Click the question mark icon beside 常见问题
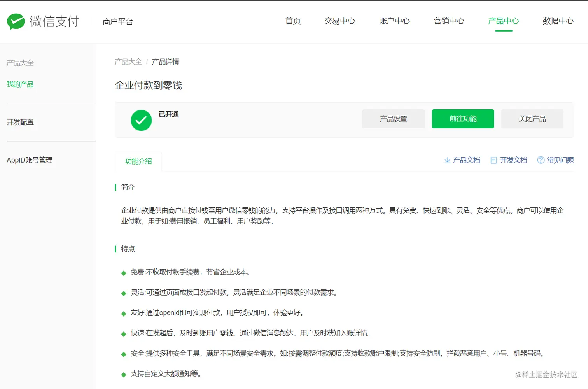588x389 pixels. [x=541, y=160]
